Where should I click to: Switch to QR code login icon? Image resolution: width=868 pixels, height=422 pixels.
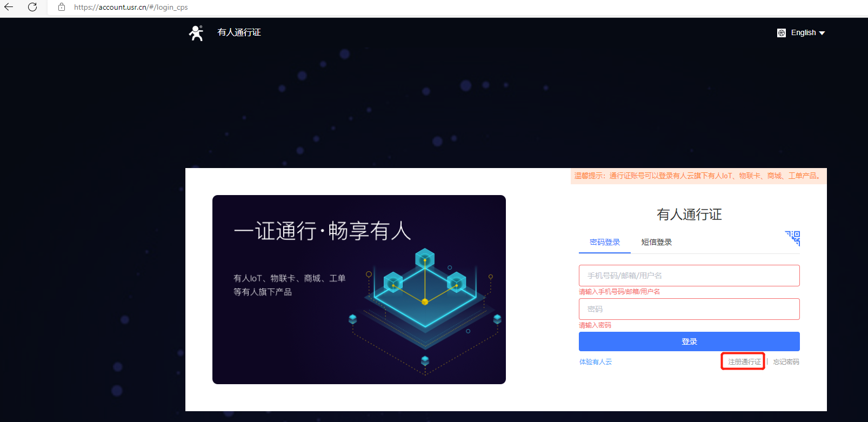793,238
